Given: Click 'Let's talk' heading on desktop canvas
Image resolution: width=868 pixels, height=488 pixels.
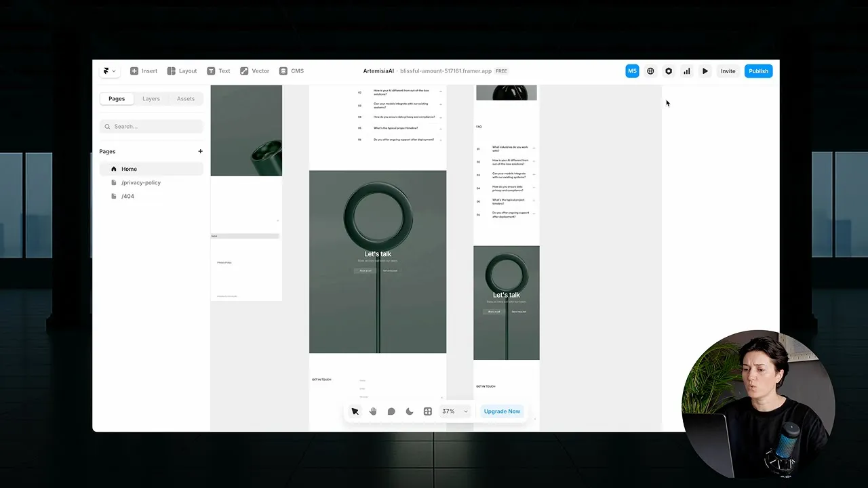Looking at the screenshot, I should [378, 254].
